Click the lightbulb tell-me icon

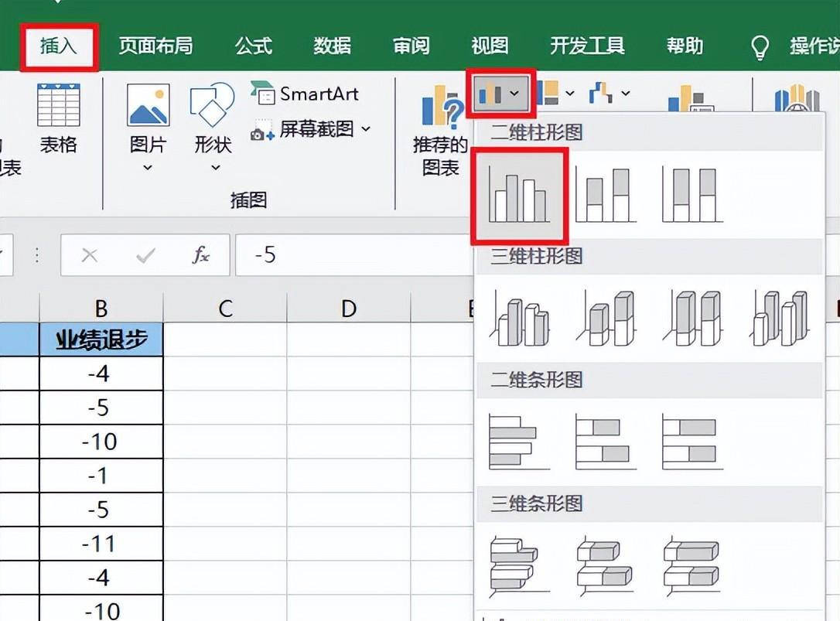(x=760, y=48)
